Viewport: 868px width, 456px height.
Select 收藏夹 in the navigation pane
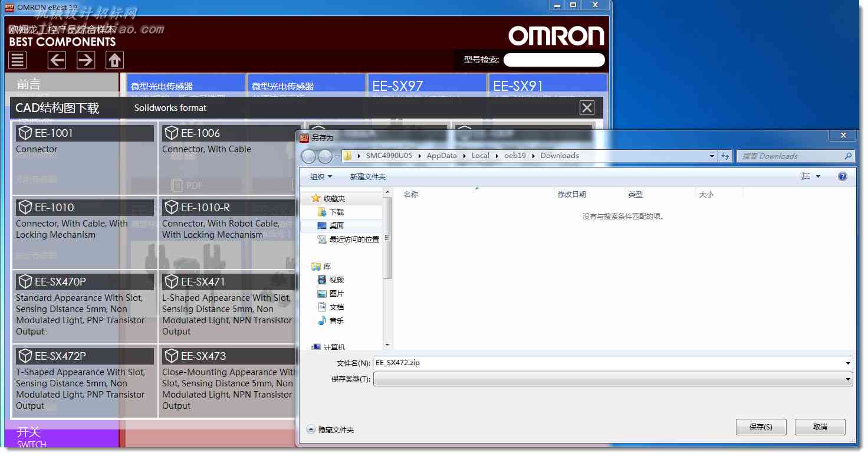pyautogui.click(x=334, y=198)
